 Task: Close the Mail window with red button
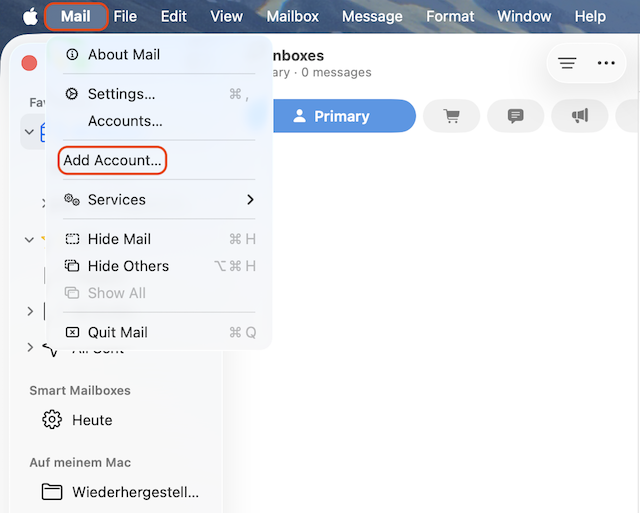click(x=29, y=63)
